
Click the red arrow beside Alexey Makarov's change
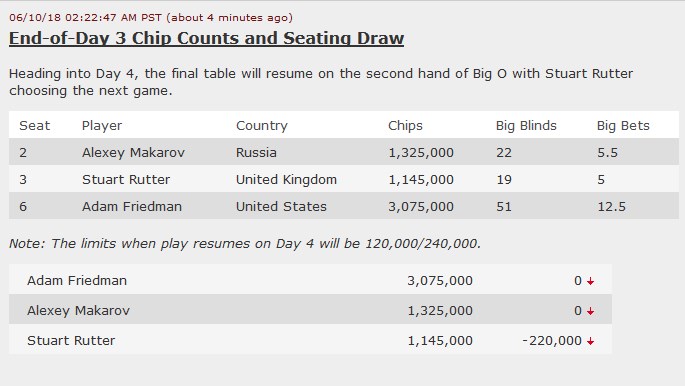pyautogui.click(x=591, y=311)
